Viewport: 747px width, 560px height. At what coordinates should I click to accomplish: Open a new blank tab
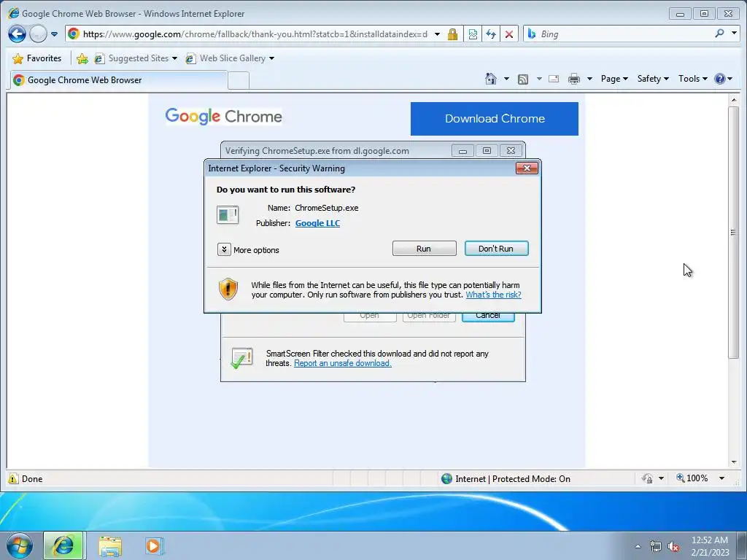click(239, 80)
